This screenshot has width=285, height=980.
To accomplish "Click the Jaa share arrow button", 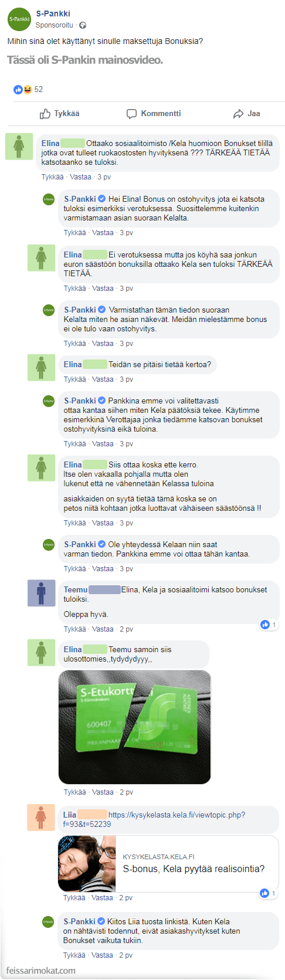I will tap(246, 114).
